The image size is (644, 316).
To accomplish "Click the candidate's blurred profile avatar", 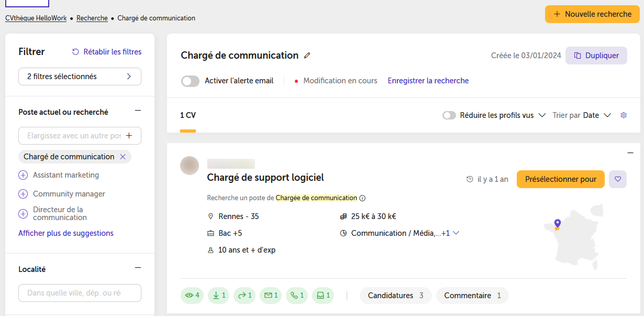I will [190, 166].
